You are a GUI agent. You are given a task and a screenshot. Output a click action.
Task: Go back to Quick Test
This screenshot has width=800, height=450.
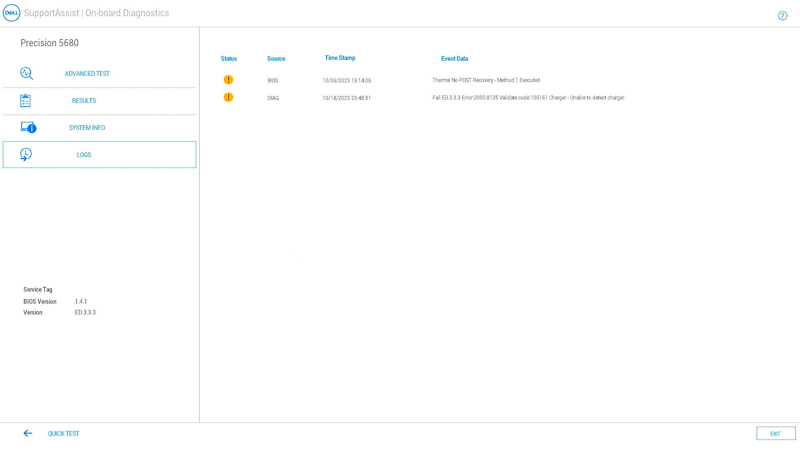(x=63, y=434)
